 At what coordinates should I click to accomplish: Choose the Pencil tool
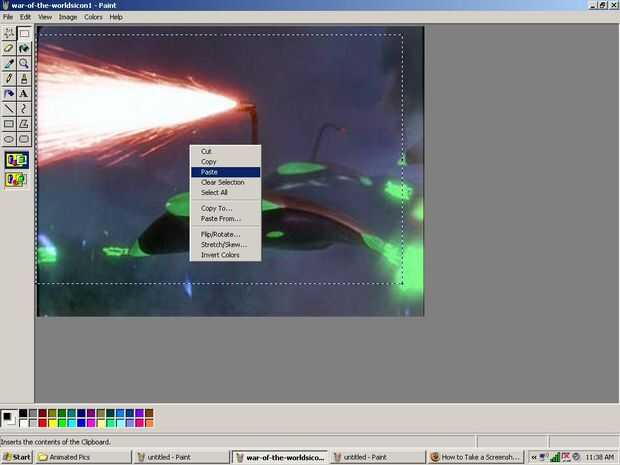(9, 79)
